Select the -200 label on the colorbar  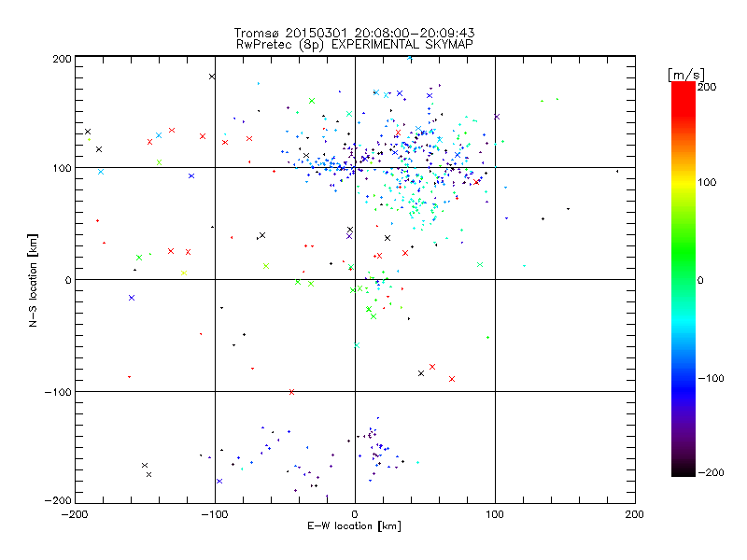711,472
